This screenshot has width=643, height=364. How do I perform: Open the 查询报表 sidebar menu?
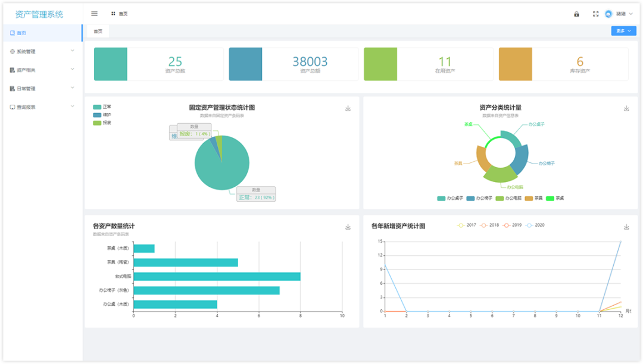click(42, 107)
